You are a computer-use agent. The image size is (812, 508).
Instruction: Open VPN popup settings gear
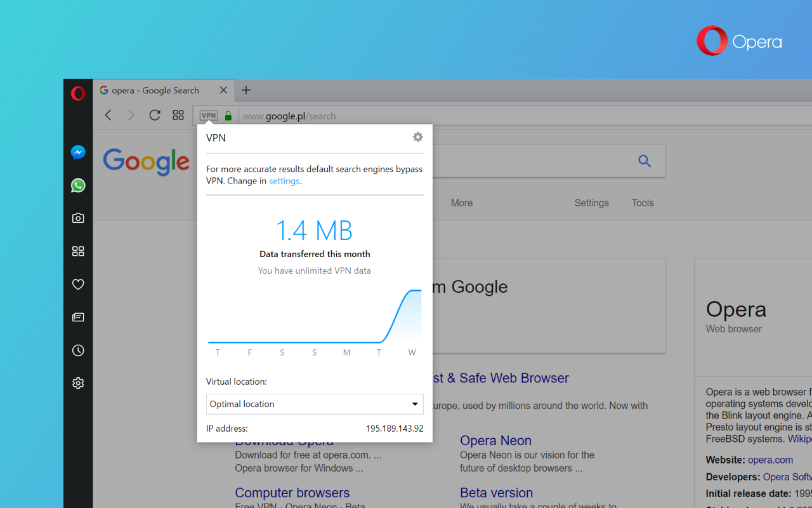click(417, 137)
